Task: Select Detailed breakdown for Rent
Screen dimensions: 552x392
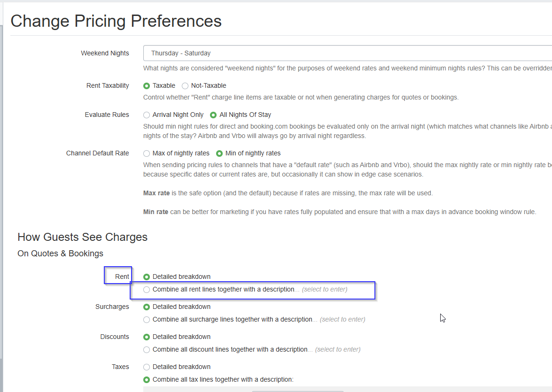Action: tap(147, 277)
